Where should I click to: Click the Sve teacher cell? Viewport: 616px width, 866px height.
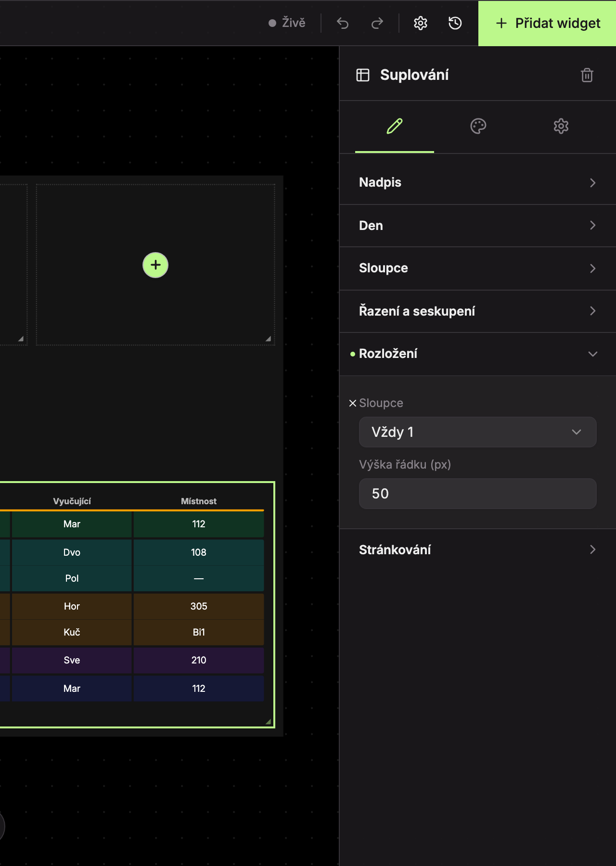coord(72,660)
